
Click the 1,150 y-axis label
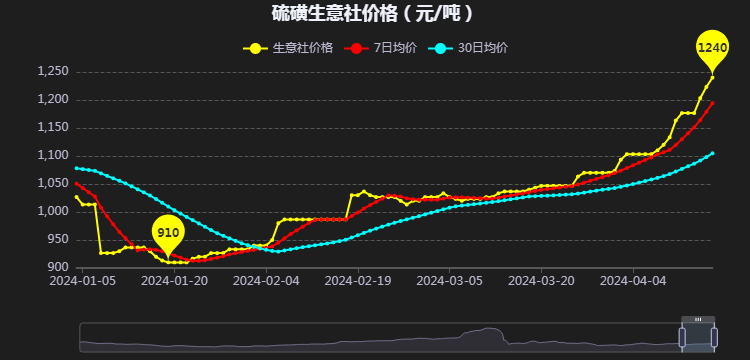click(x=53, y=128)
